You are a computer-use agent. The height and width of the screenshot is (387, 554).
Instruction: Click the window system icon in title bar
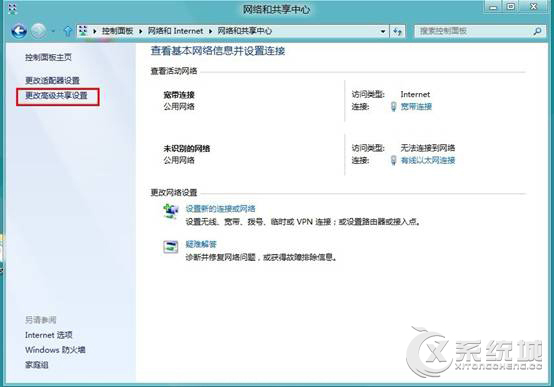click(x=12, y=8)
